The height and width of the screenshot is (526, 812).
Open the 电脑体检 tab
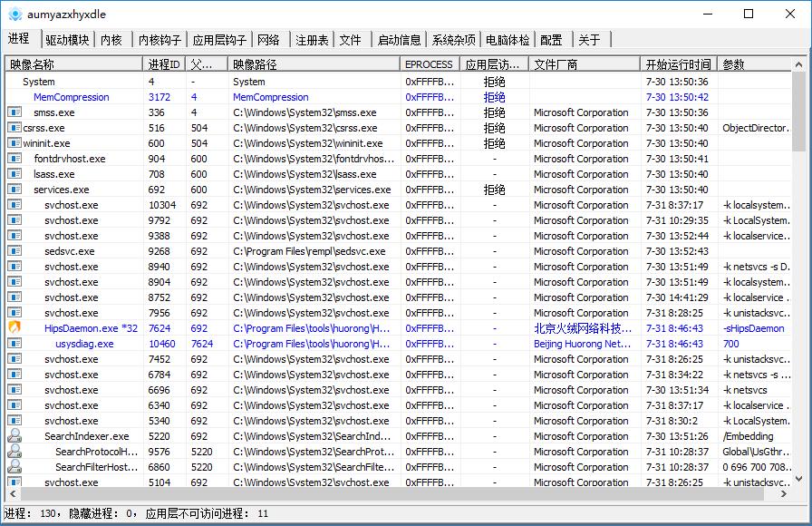(507, 40)
